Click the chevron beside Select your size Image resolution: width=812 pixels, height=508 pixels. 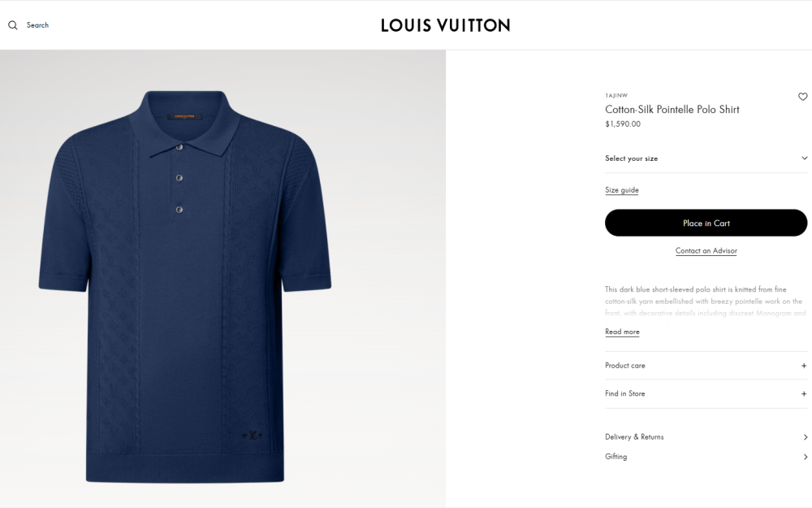click(x=804, y=158)
